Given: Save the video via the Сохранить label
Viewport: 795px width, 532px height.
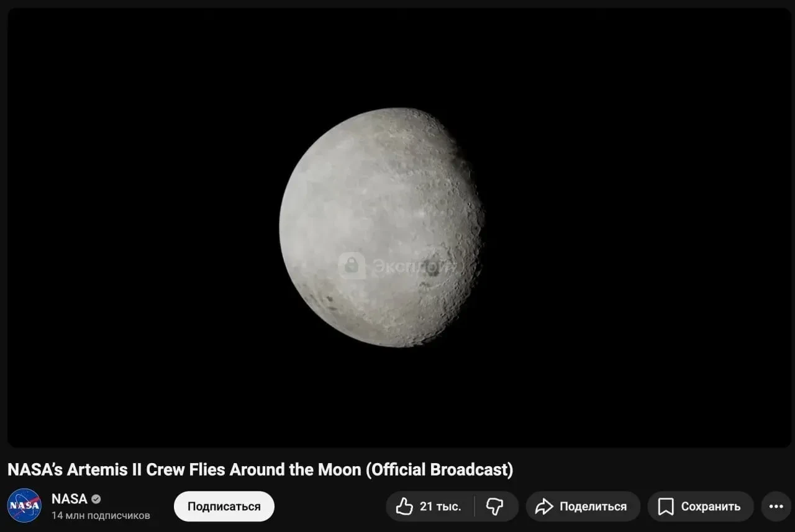Looking at the screenshot, I should pyautogui.click(x=711, y=507).
